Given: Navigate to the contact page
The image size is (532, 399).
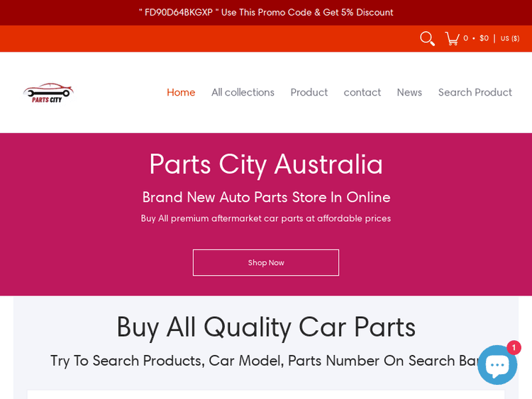Looking at the screenshot, I should (362, 92).
